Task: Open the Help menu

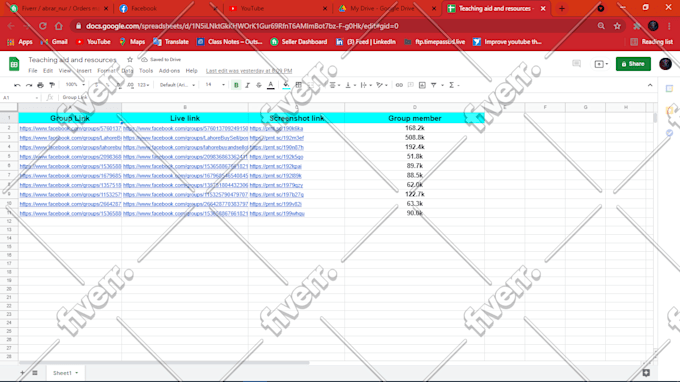Action: [x=191, y=71]
